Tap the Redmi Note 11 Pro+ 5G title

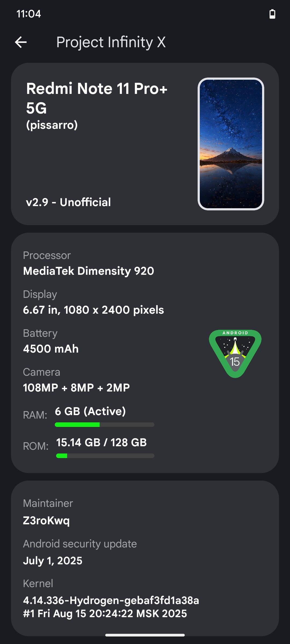click(97, 98)
